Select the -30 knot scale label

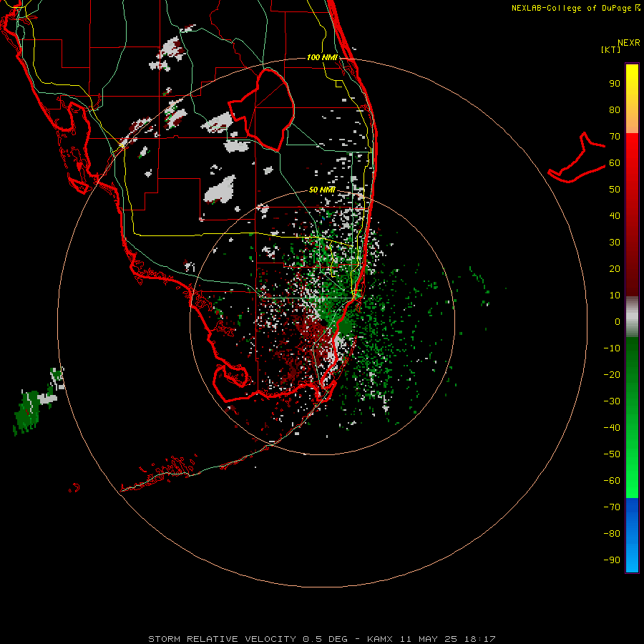612,401
